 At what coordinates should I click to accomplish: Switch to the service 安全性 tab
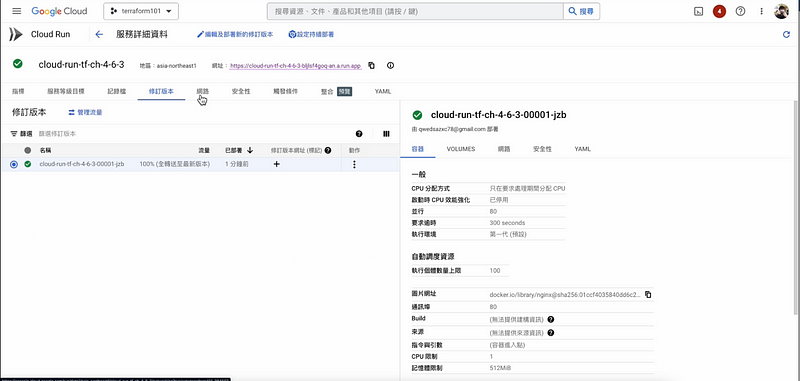(241, 91)
